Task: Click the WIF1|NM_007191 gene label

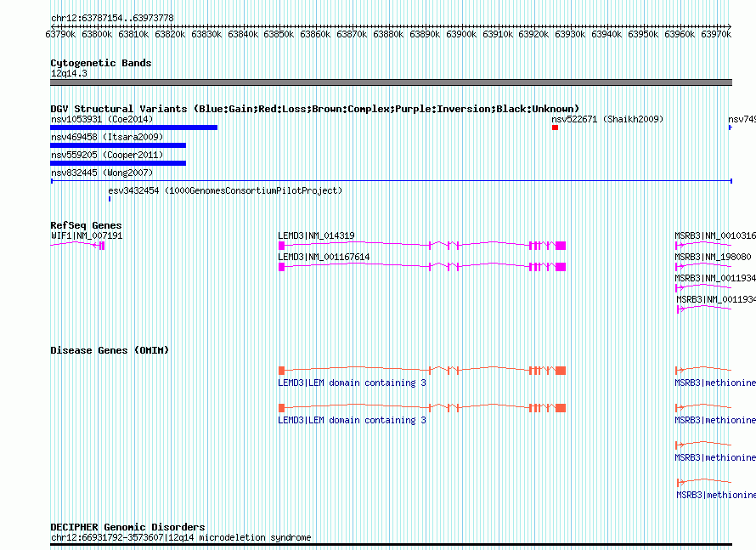Action: (x=87, y=236)
